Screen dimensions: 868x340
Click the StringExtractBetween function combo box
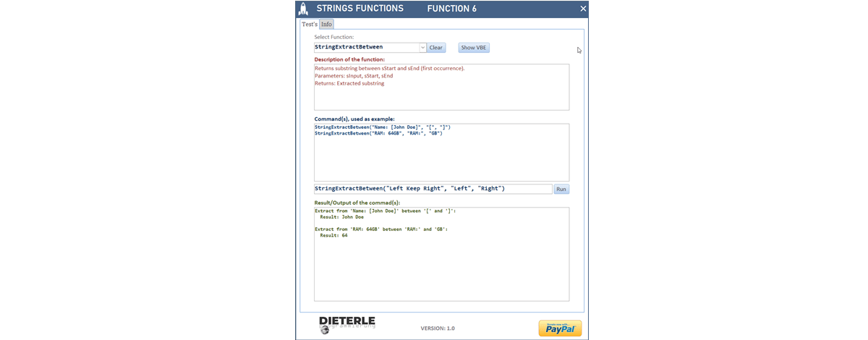coord(366,48)
